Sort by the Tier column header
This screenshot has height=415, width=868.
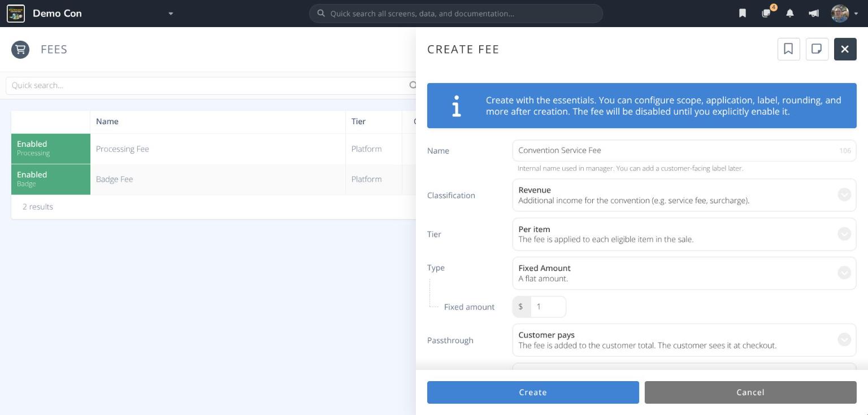click(374, 121)
